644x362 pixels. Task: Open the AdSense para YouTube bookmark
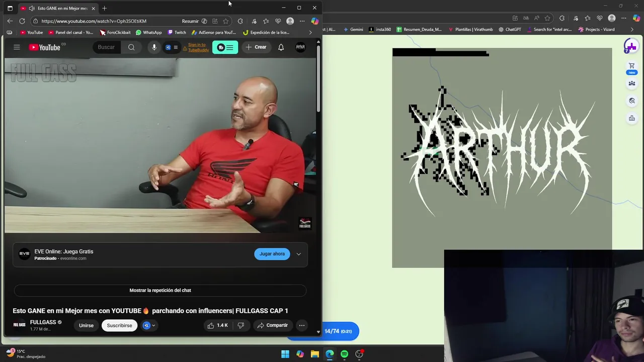[213, 32]
